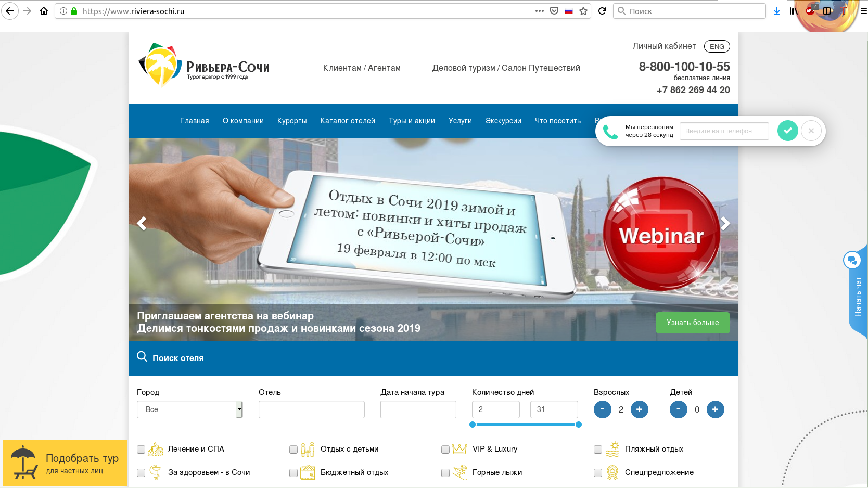Enable the Отдых с детьми checkbox
Image resolution: width=868 pixels, height=488 pixels.
293,450
